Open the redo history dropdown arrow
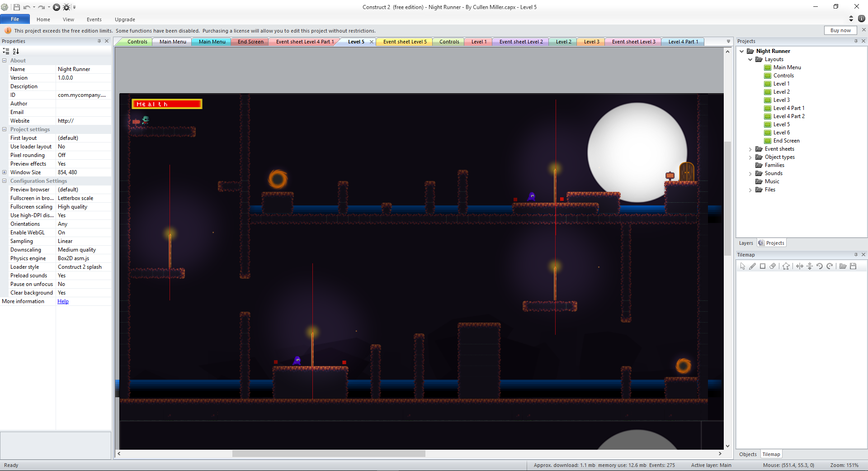 coord(48,7)
